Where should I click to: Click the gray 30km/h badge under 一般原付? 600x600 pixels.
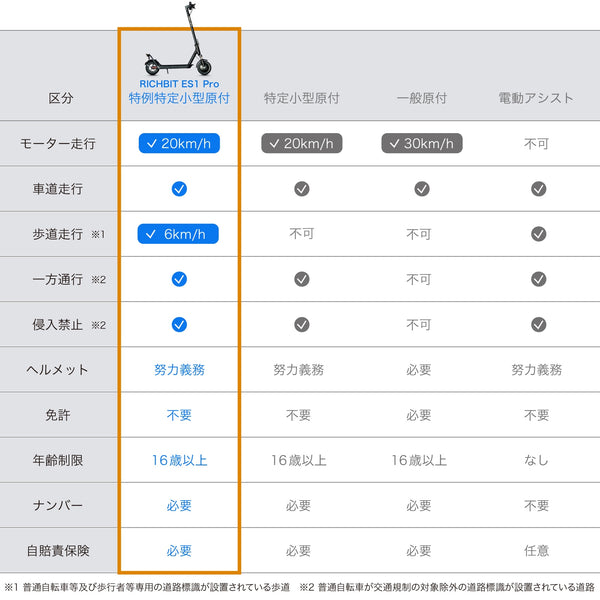[x=422, y=143]
